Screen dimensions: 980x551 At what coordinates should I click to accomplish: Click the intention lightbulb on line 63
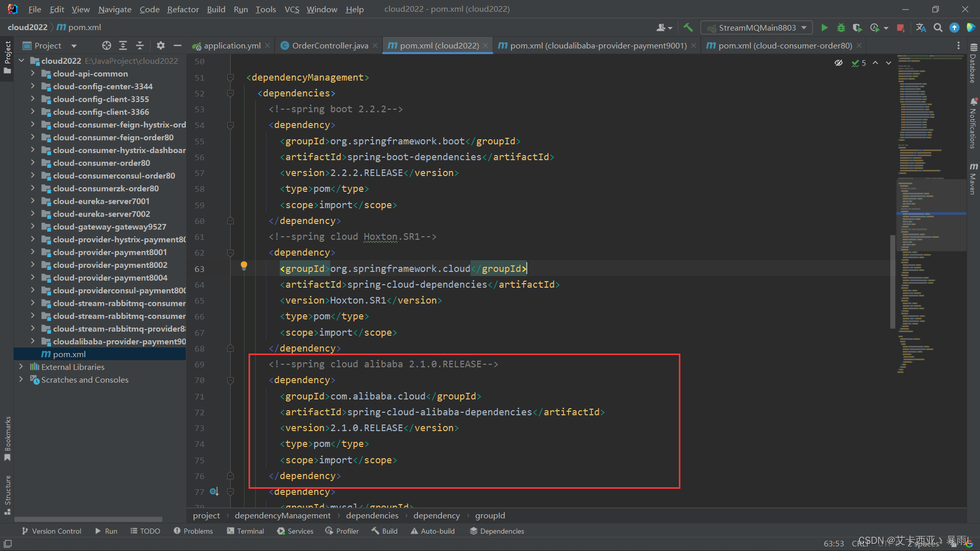[x=244, y=266]
